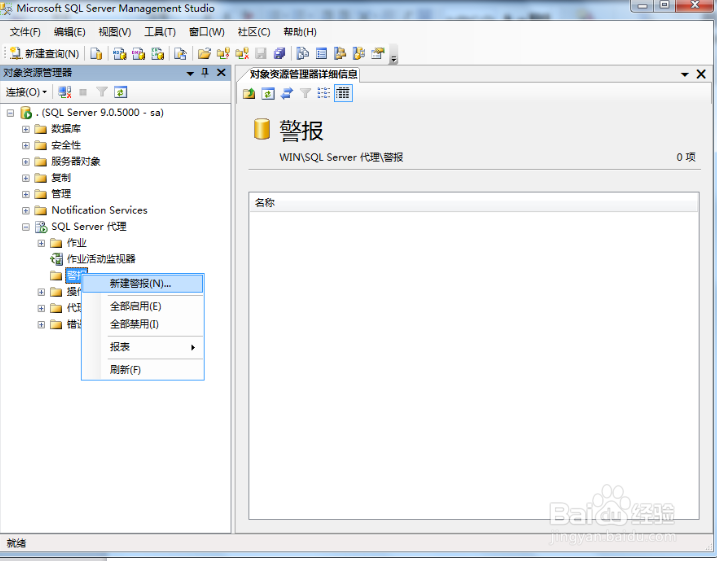The width and height of the screenshot is (717, 561).
Task: Expand the 数据库 folder node
Action: (26, 129)
